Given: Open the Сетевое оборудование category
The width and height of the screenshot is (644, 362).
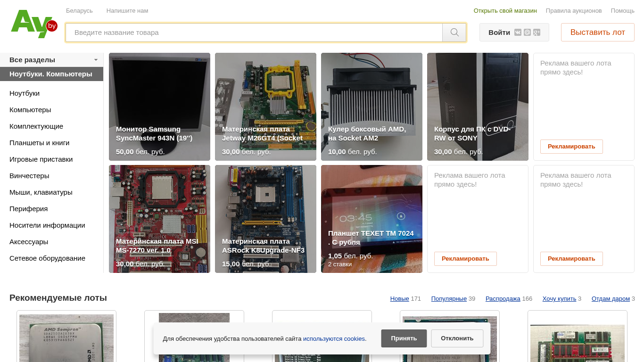Looking at the screenshot, I should [47, 258].
